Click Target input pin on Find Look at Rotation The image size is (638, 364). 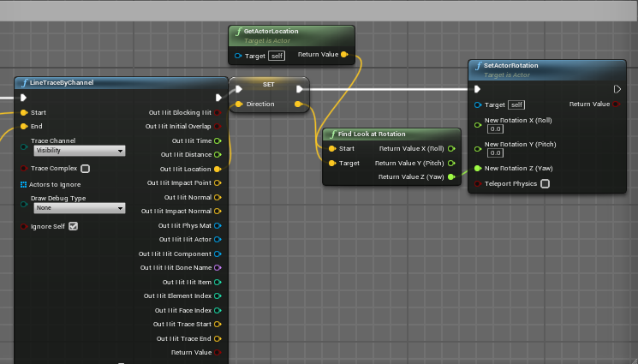(332, 163)
